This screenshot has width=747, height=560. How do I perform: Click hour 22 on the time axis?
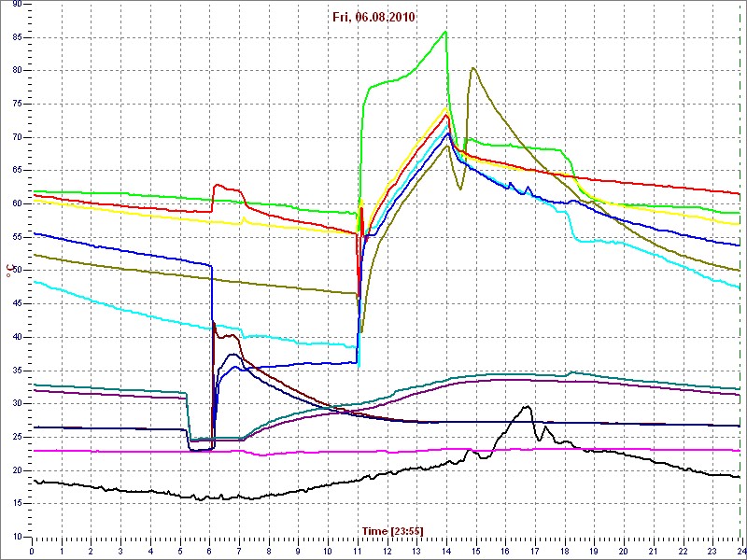[683, 552]
